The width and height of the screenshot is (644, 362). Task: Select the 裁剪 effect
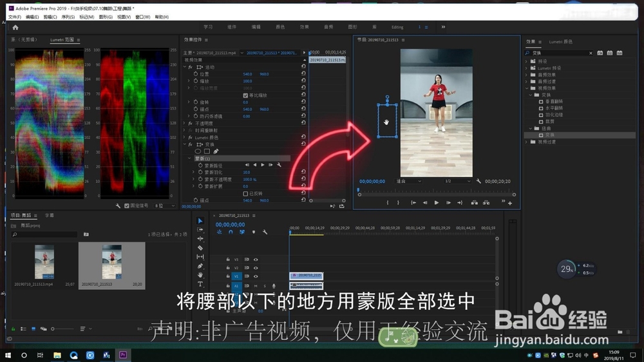coord(550,122)
